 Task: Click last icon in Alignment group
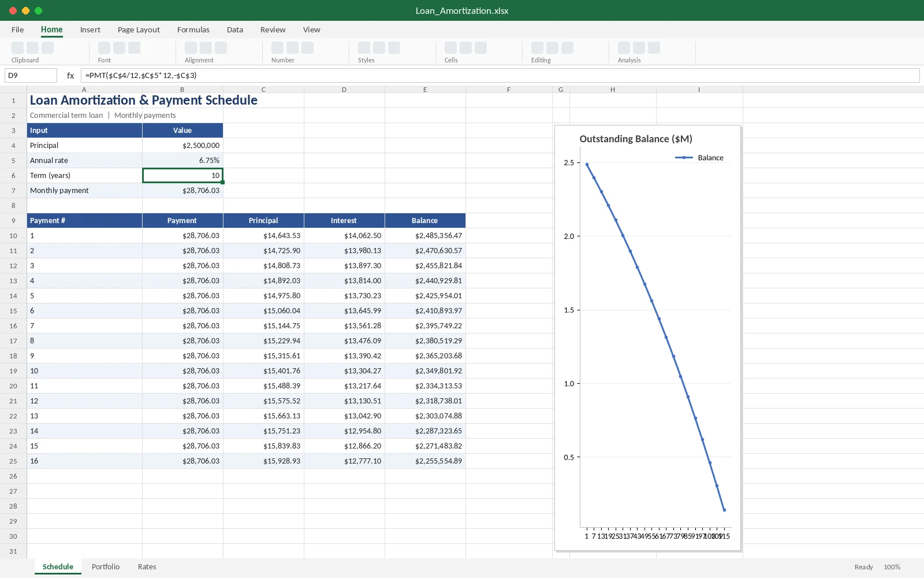tap(221, 48)
